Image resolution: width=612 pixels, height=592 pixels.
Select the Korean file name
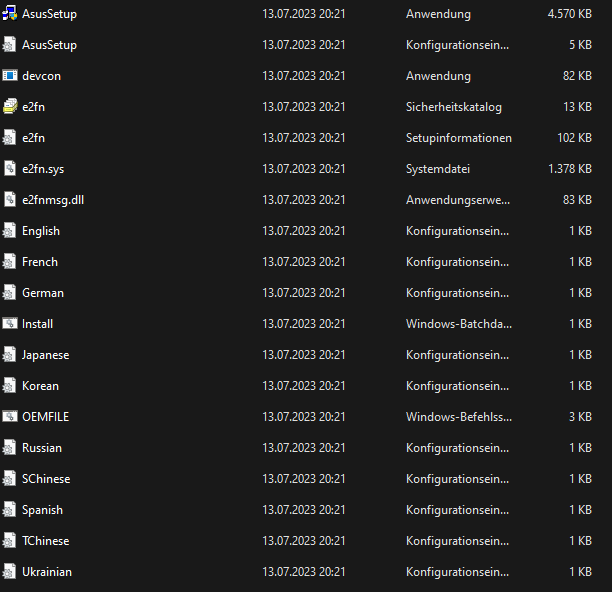click(x=41, y=386)
